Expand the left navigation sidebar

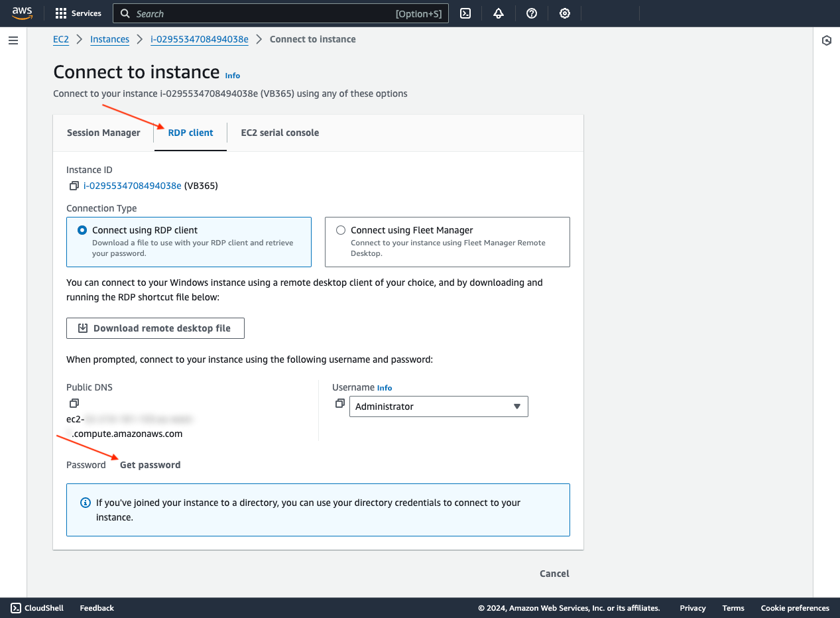[13, 40]
